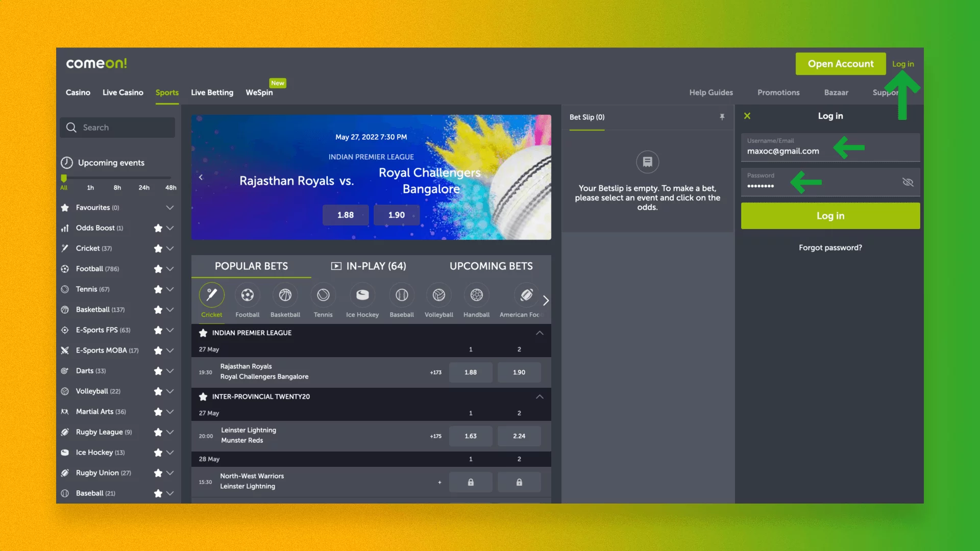Open the WeSpin menu item
980x551 pixels.
259,92
